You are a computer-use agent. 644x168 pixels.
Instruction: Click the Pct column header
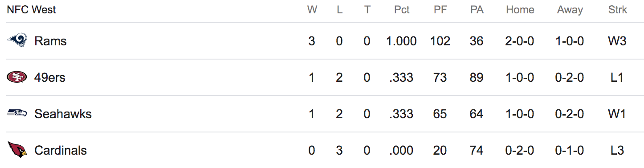(402, 10)
